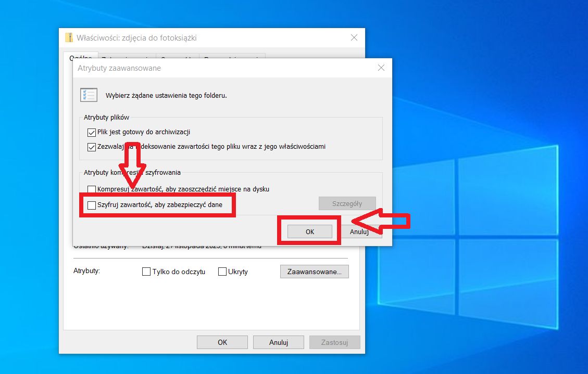Enable the "Szyfruj zawartość, aby zabezpieczyć dane" checkbox
588x374 pixels.
pyautogui.click(x=92, y=205)
